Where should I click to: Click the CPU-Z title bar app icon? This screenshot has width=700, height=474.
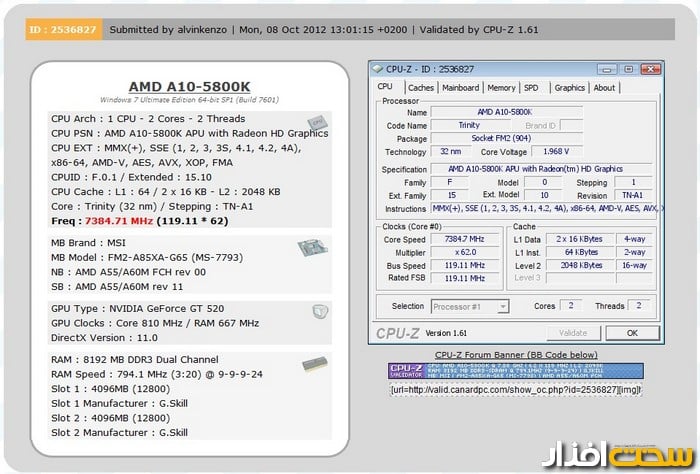point(378,69)
